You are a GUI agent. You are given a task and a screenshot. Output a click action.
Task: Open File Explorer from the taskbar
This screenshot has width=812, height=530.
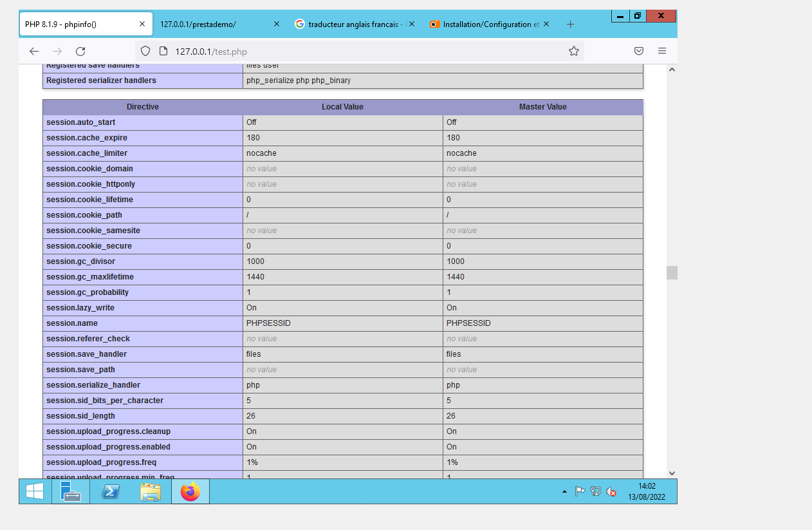tap(151, 491)
